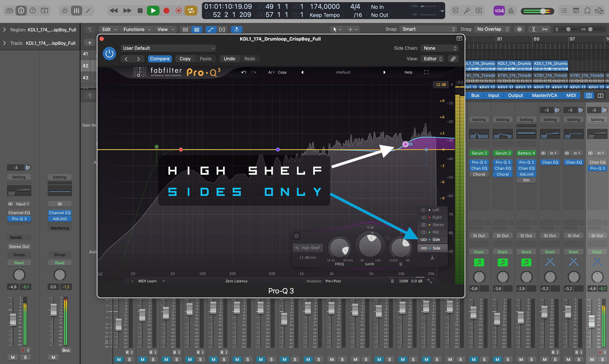Screen dimensions: 609x364
Task: Click the plugin header Copy button
Action: pyautogui.click(x=185, y=59)
